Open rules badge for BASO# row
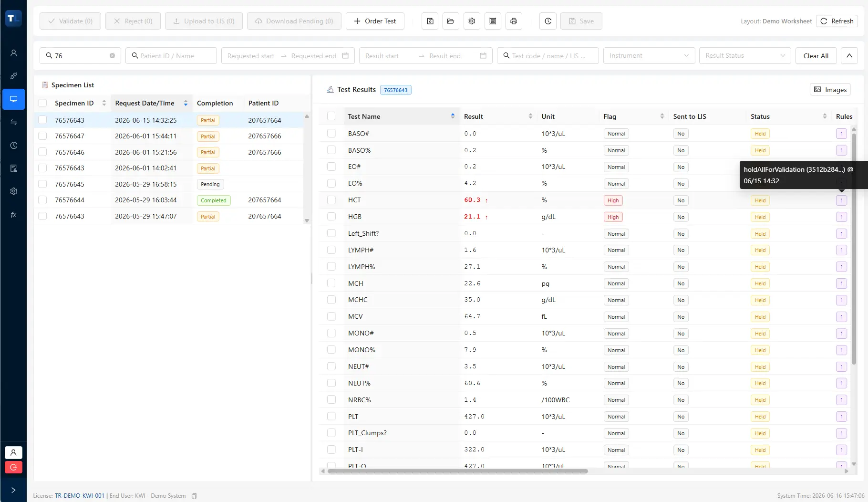 point(841,134)
